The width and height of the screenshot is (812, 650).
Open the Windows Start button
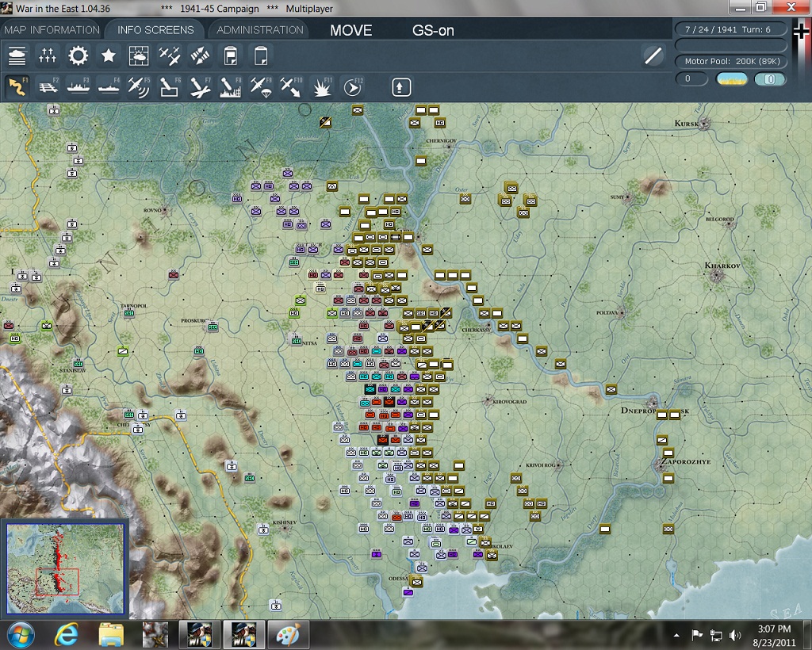pyautogui.click(x=20, y=635)
